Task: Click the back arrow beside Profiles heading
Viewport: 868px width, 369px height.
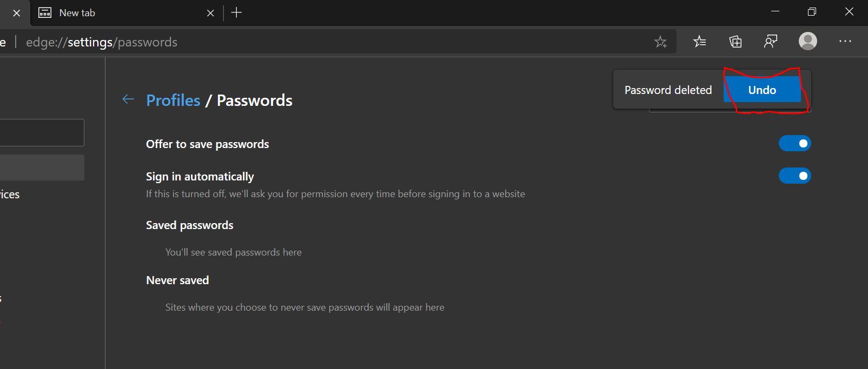Action: coord(128,99)
